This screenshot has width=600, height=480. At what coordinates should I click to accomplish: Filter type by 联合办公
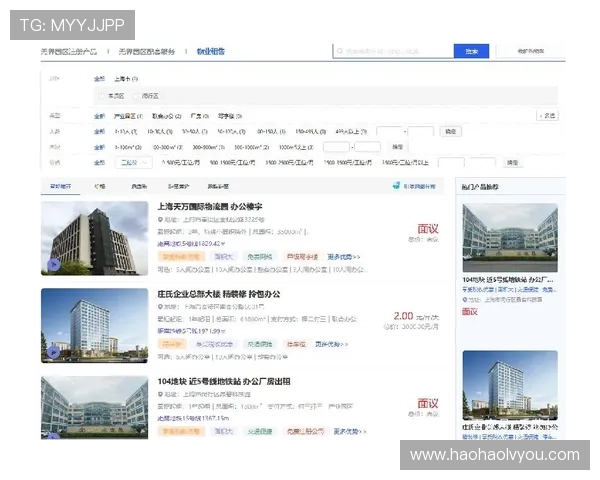(x=166, y=116)
